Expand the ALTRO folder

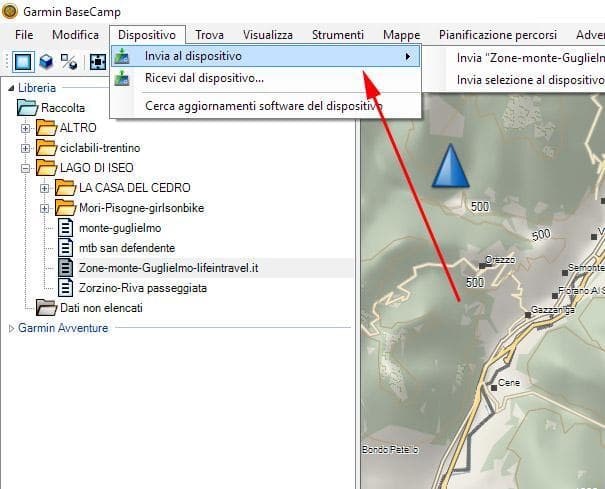[x=25, y=128]
